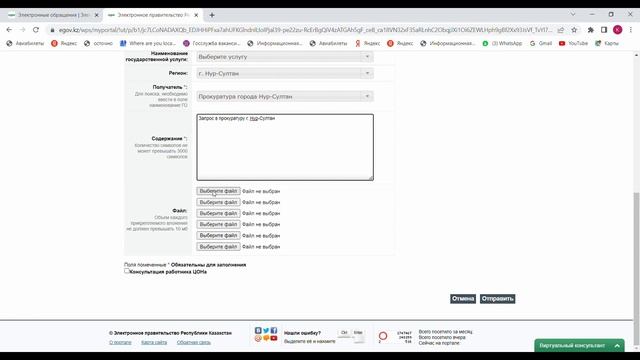Image resolution: width=640 pixels, height=360 pixels.
Task: Go back in browser history
Action: (9, 30)
